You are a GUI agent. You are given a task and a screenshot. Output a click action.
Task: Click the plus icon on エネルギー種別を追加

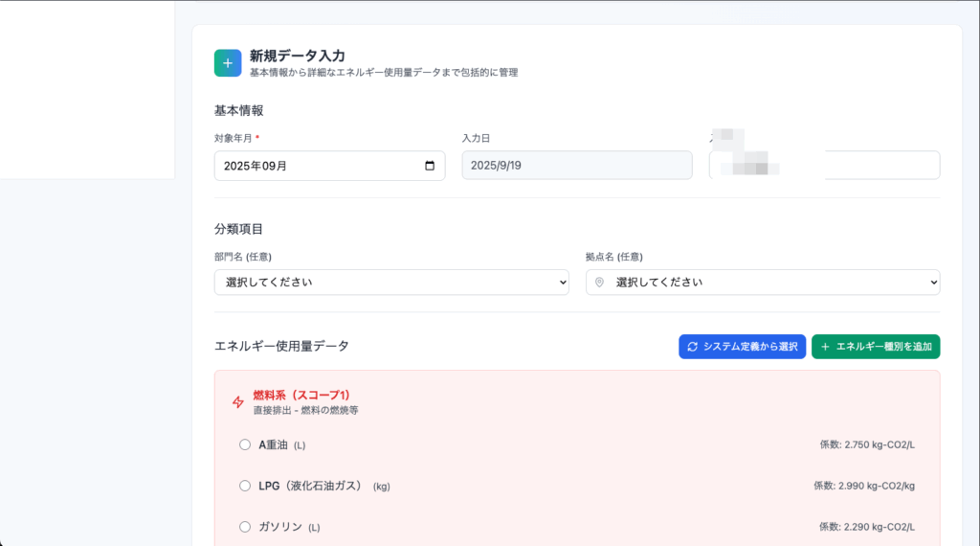point(826,347)
